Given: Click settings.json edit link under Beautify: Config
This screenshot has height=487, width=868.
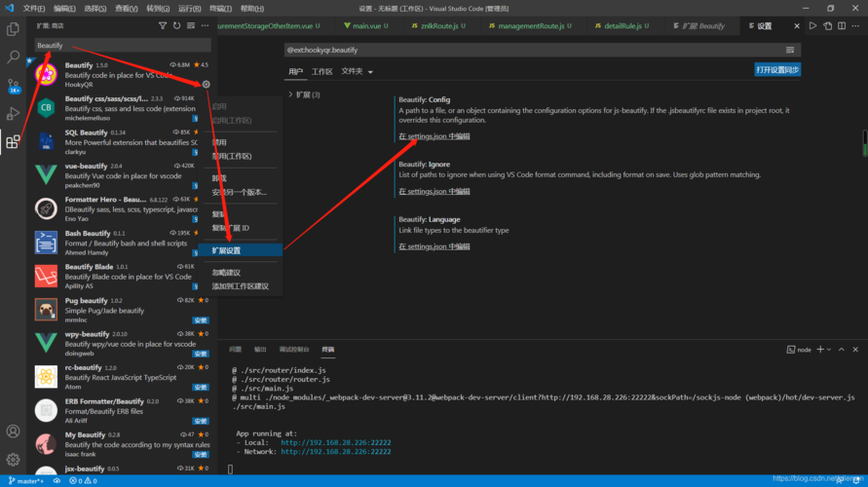Looking at the screenshot, I should tap(434, 136).
